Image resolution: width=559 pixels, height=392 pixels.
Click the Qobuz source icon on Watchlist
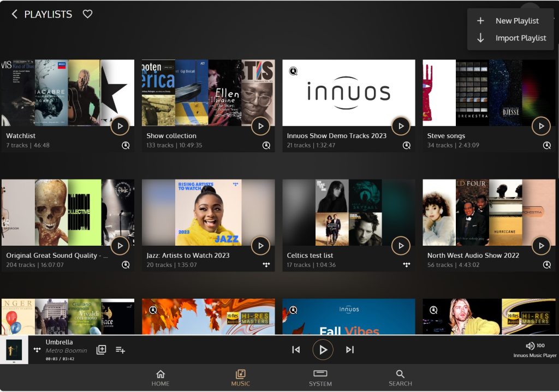tap(126, 145)
